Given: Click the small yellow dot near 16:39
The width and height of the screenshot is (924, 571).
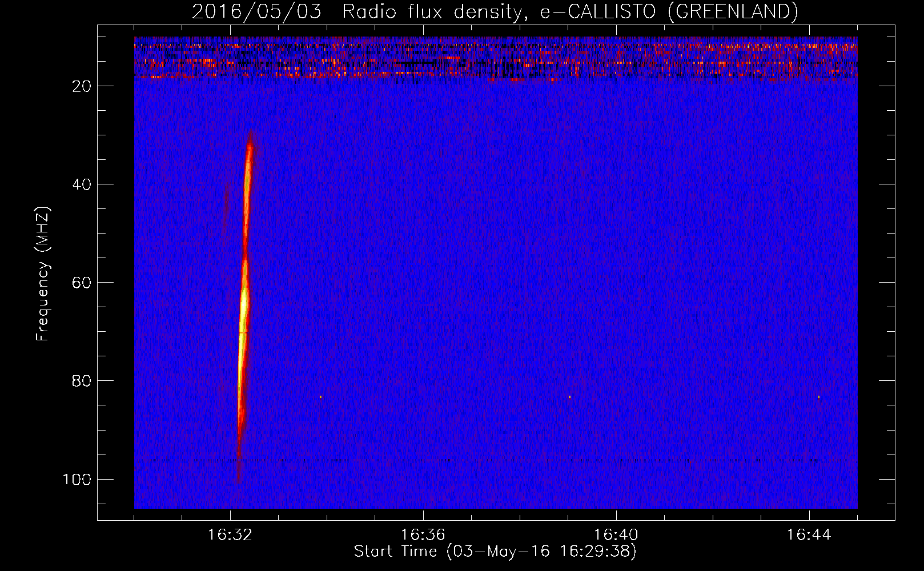Looking at the screenshot, I should pos(569,397).
